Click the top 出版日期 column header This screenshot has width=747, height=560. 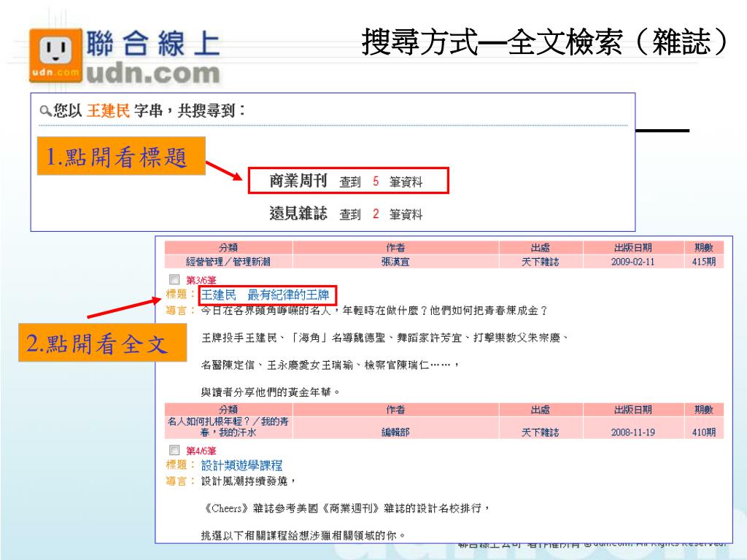(x=632, y=248)
